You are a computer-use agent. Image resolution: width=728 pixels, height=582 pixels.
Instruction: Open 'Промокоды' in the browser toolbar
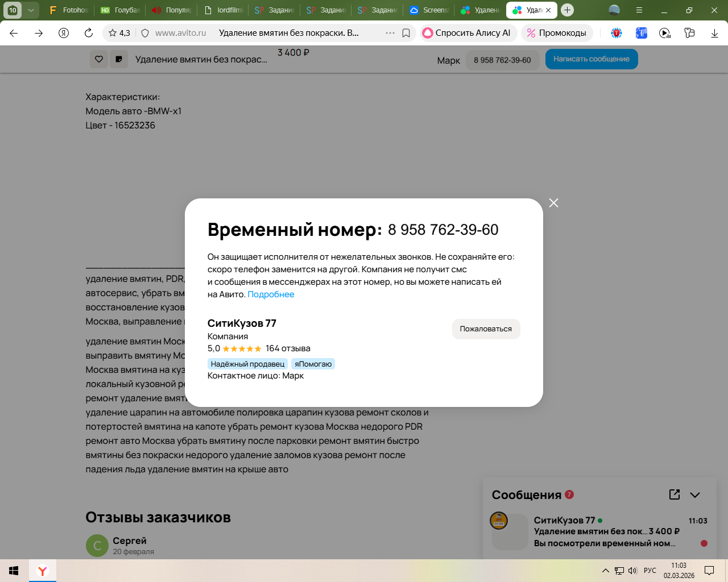pyautogui.click(x=557, y=33)
